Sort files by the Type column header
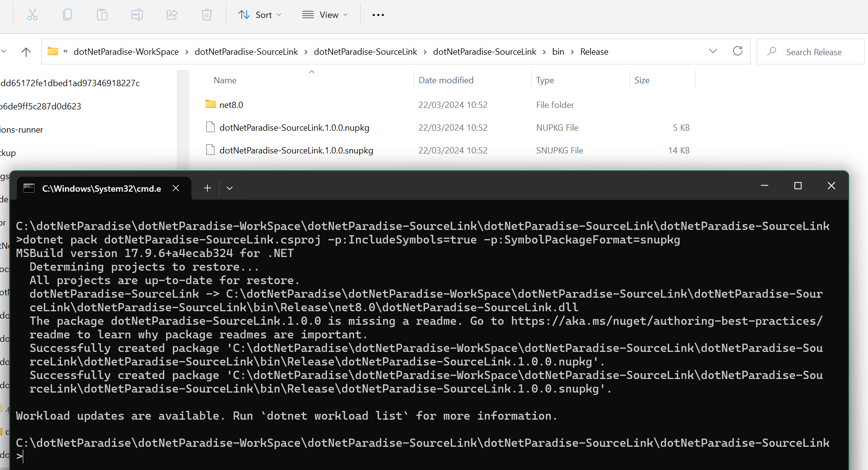 (x=545, y=80)
